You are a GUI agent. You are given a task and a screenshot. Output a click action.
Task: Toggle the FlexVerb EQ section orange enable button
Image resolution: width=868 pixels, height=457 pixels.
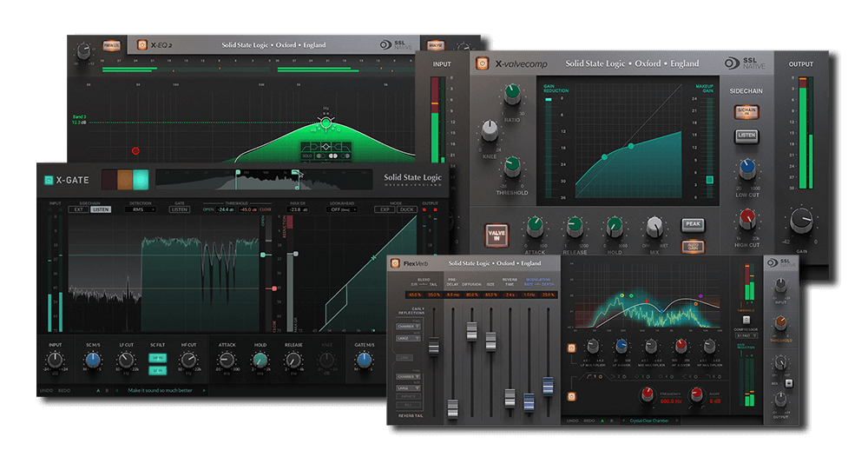(x=571, y=396)
